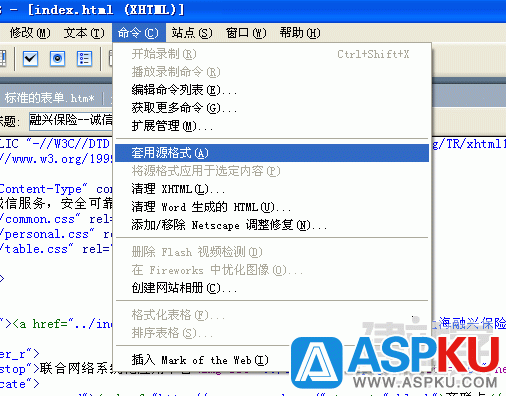Image resolution: width=506 pixels, height=396 pixels.
Task: Click the page title input field
Action: pos(71,121)
